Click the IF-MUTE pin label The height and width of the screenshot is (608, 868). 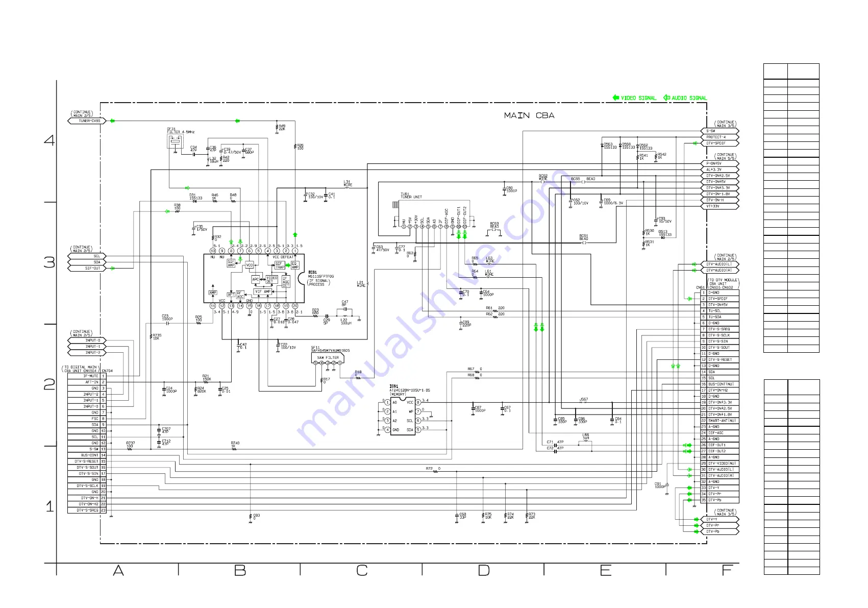90,376
